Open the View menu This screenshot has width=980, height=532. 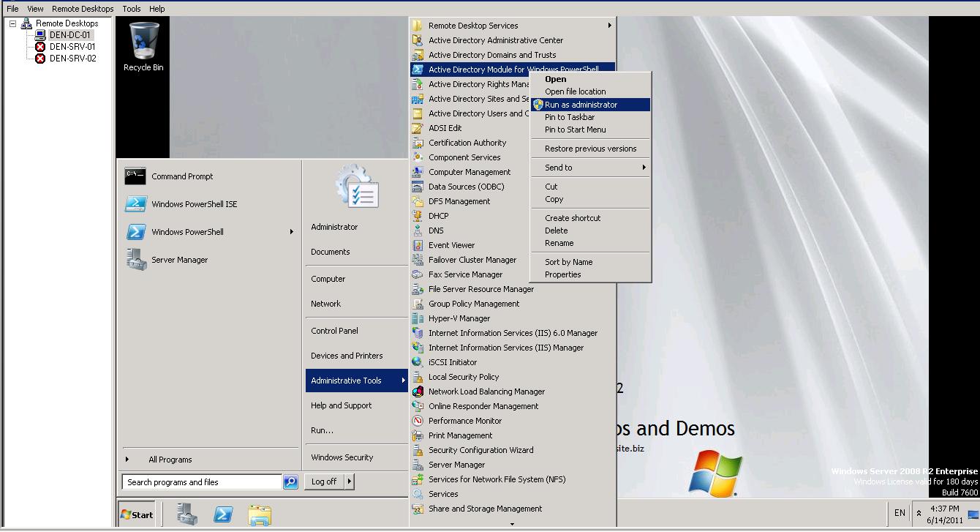[35, 9]
